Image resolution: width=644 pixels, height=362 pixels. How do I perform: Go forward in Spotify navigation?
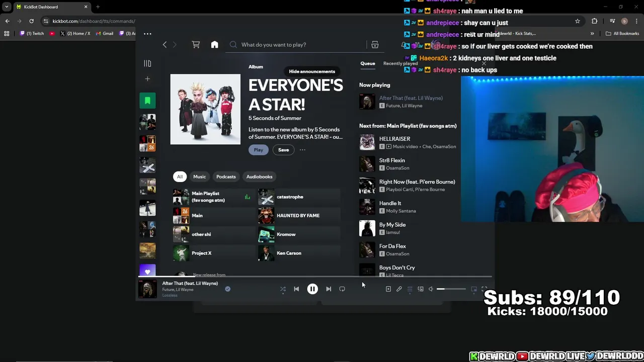tap(175, 45)
